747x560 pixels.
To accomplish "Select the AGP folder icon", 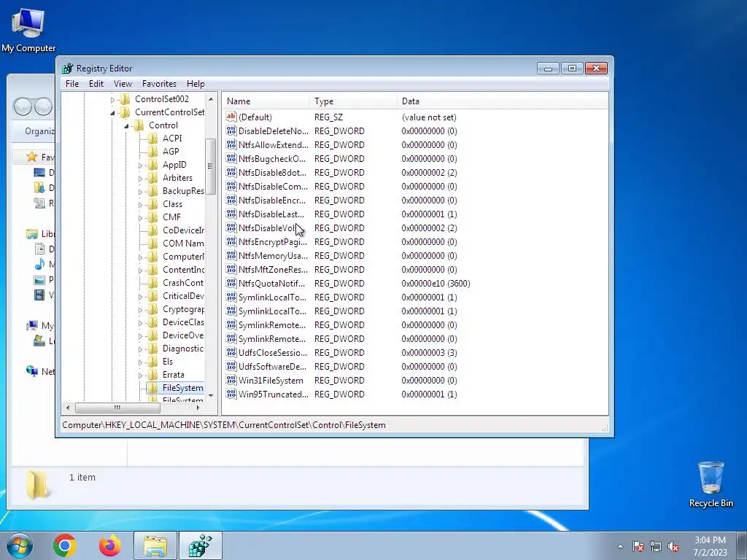I will [153, 152].
